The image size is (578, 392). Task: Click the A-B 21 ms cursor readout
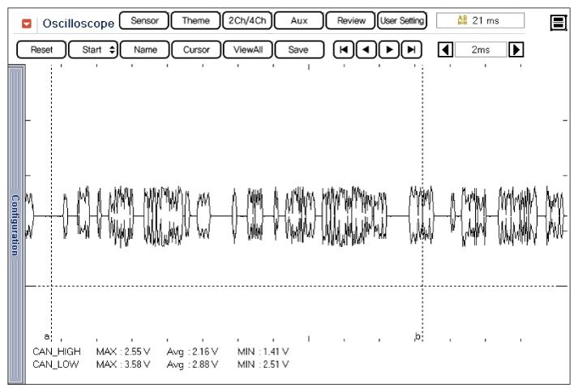click(480, 21)
